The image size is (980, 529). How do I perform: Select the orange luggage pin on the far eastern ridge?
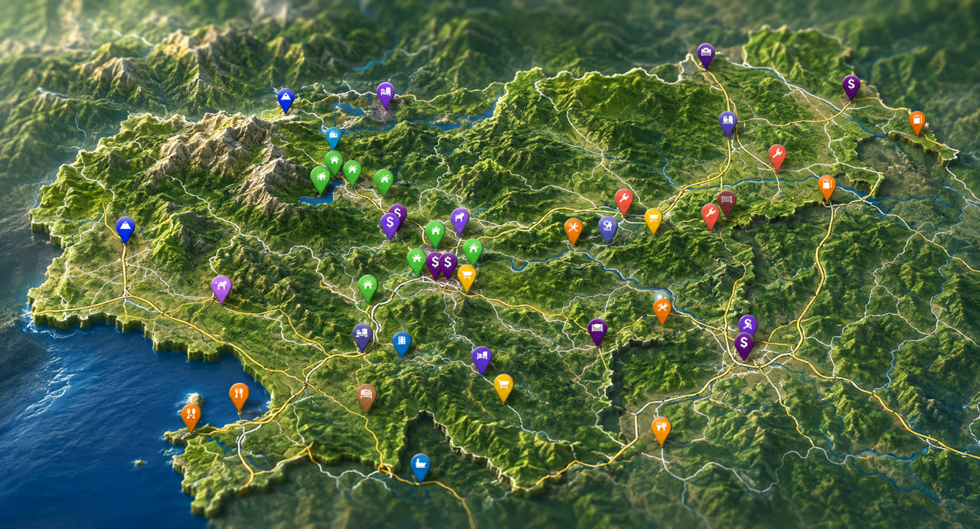coord(916,122)
